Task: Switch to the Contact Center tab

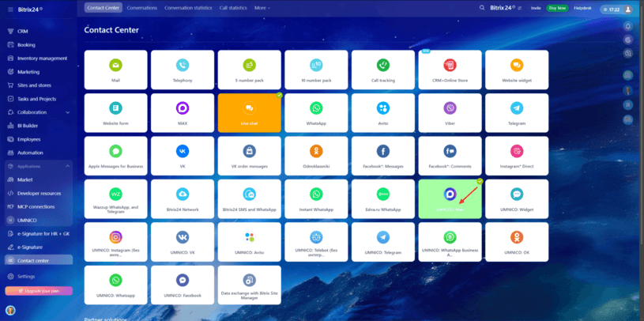Action: [104, 8]
